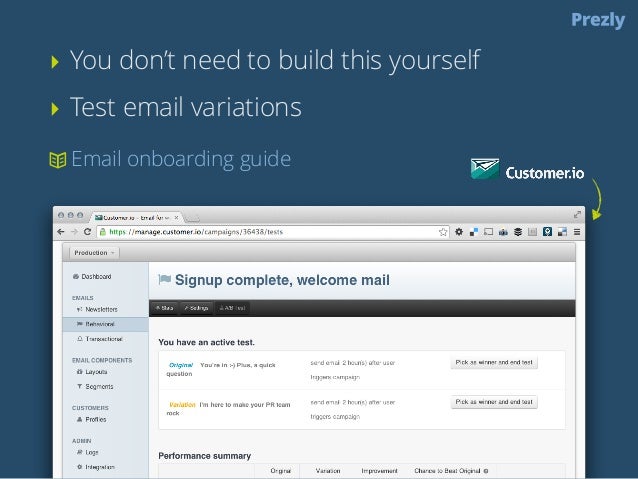
Task: Click the fullscreen arrows icon in window corner
Action: coord(577,214)
